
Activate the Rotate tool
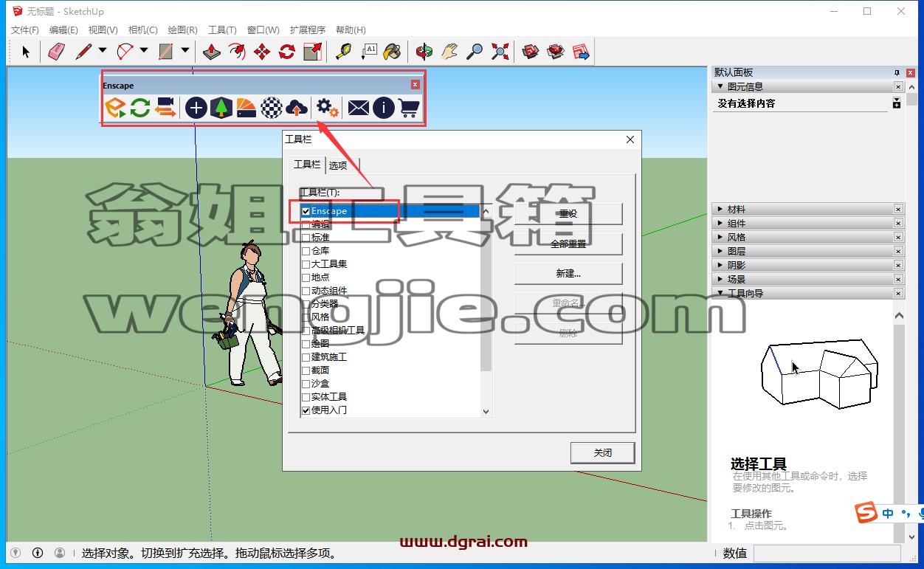(287, 51)
